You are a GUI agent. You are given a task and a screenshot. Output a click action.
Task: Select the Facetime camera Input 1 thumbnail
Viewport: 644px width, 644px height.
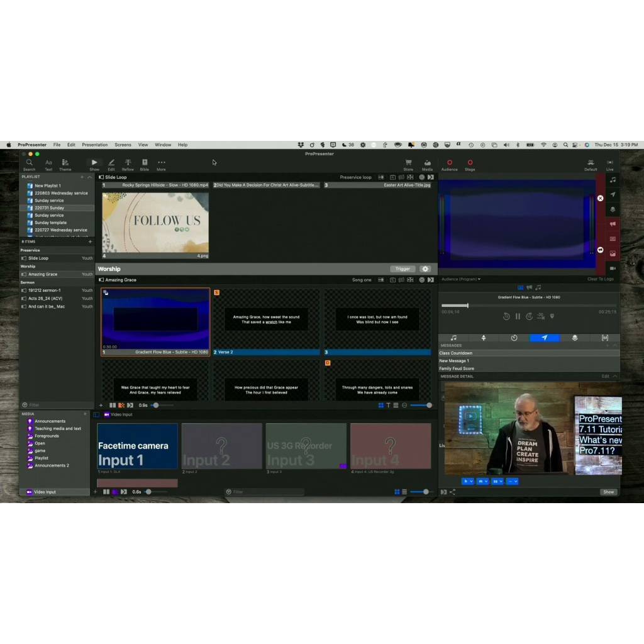[x=137, y=446]
